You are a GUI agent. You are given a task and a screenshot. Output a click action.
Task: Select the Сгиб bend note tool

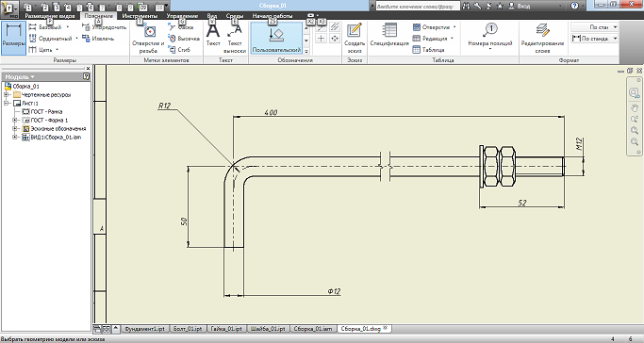[179, 50]
